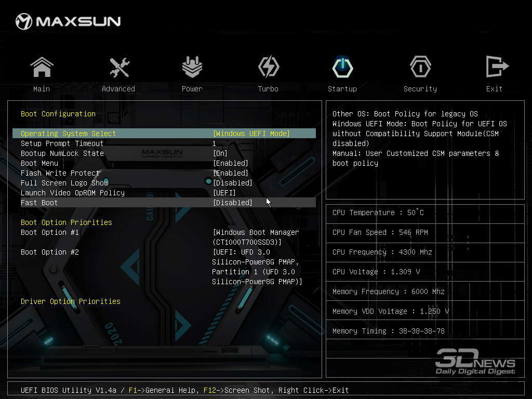Go to the Power tab label
Viewport: 532px width, 399px height.
(x=192, y=89)
